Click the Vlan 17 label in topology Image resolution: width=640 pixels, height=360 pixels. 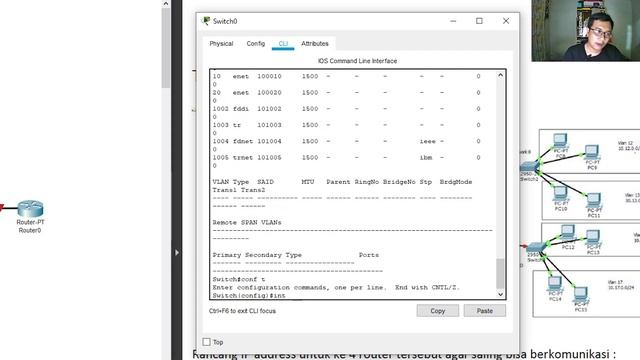615,282
